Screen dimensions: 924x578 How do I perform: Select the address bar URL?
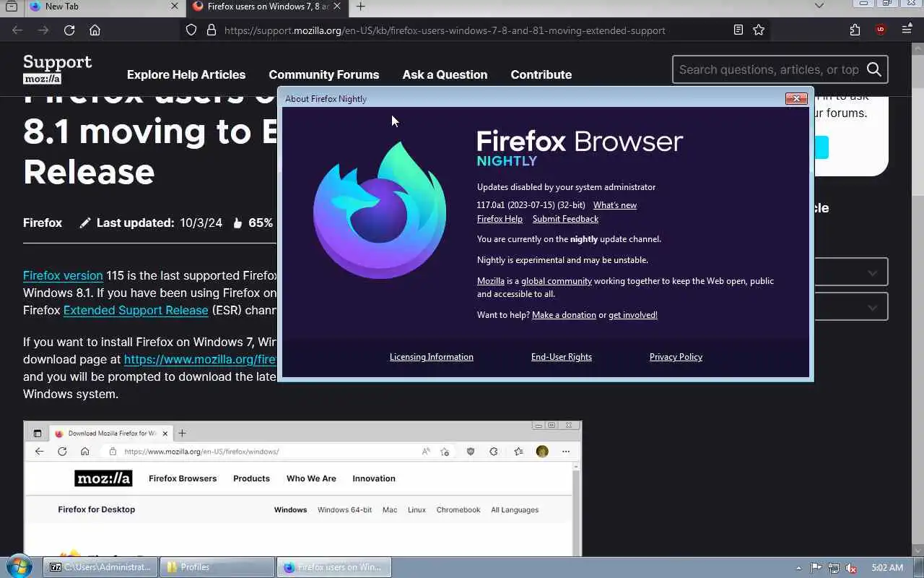point(445,30)
